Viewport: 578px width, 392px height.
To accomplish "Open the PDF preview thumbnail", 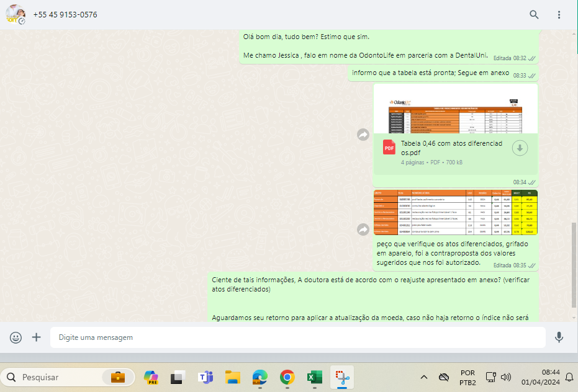I will (455, 110).
